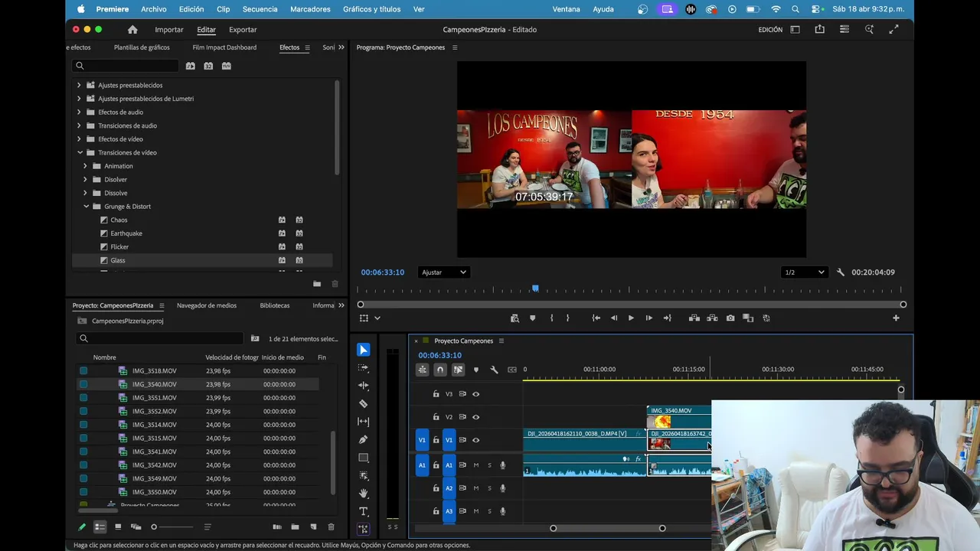Open timeline display settings wrench
Viewport: 980px width, 551px height.
[494, 370]
